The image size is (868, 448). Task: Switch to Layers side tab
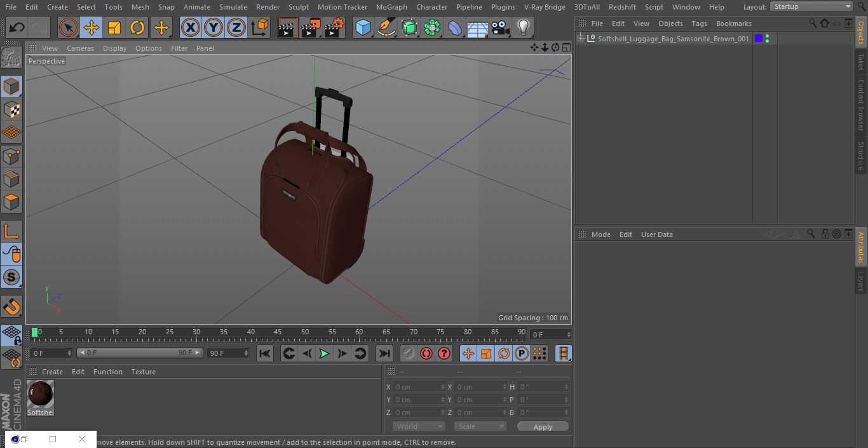click(x=861, y=282)
